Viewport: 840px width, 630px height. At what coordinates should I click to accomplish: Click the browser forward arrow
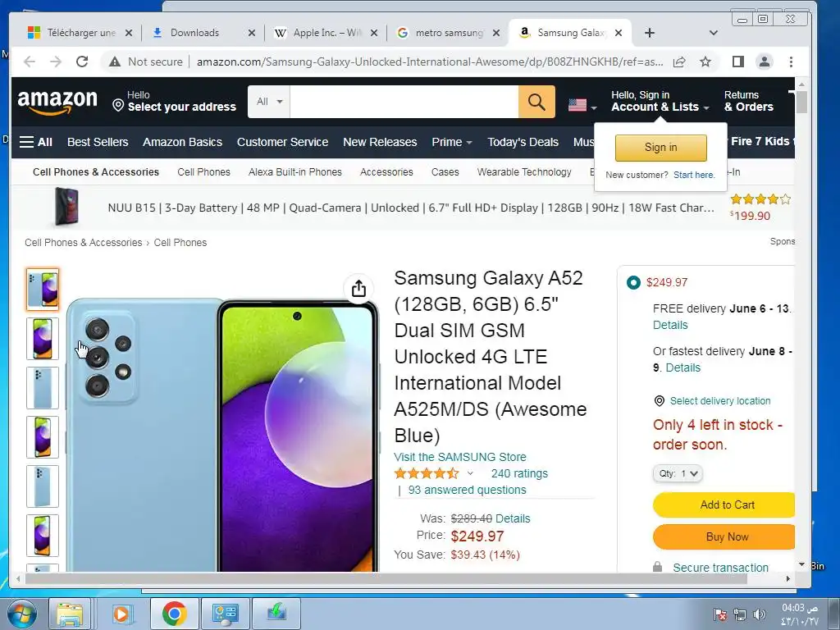[x=56, y=62]
